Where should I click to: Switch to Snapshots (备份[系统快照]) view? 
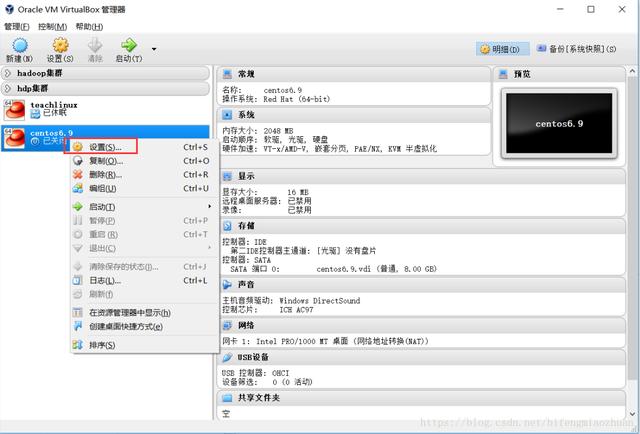[x=577, y=49]
